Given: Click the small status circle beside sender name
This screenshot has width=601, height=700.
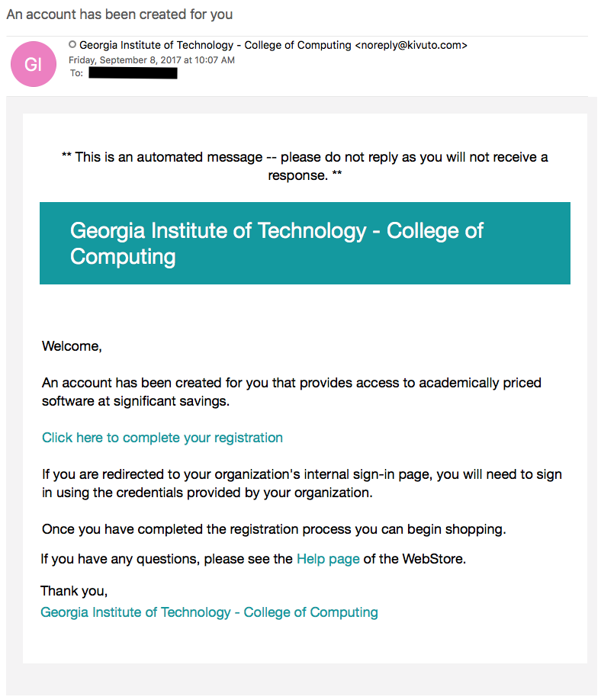Looking at the screenshot, I should click(x=72, y=45).
